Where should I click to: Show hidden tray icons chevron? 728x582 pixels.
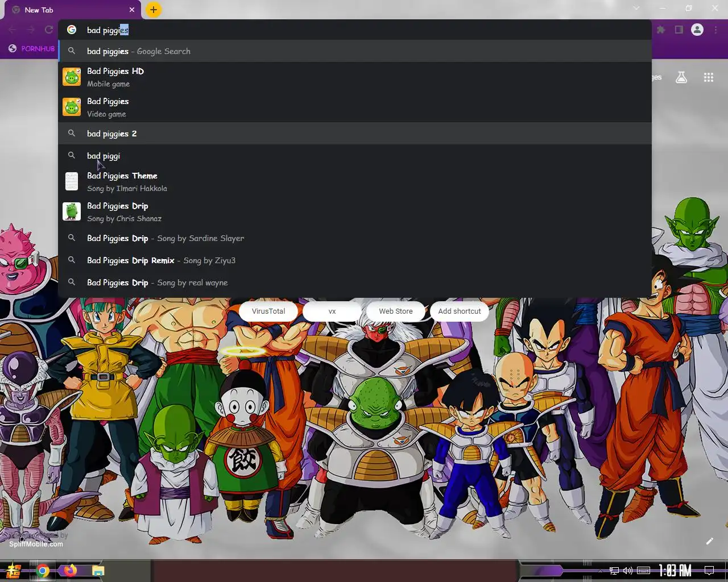(600, 571)
